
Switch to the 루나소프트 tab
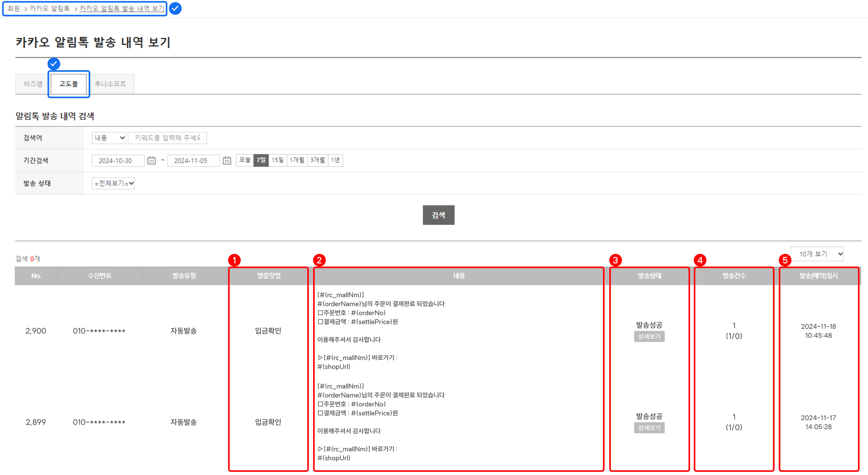[x=110, y=84]
